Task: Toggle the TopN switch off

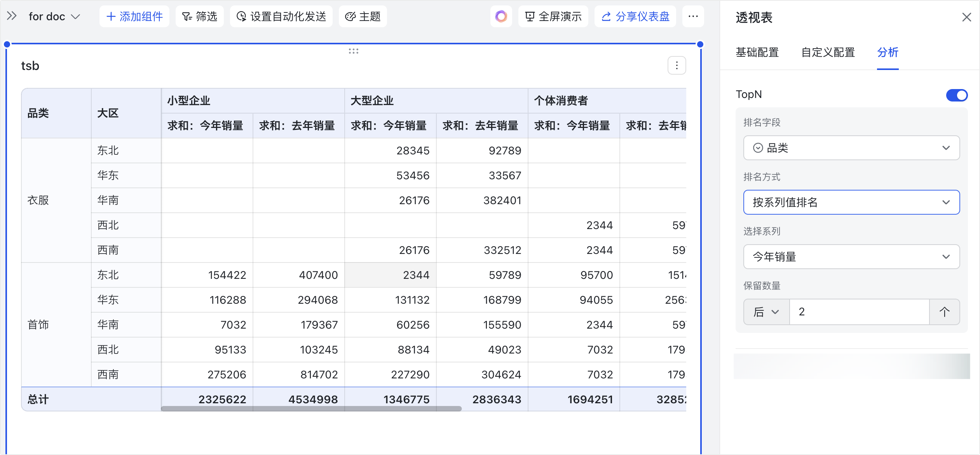Action: pyautogui.click(x=956, y=95)
